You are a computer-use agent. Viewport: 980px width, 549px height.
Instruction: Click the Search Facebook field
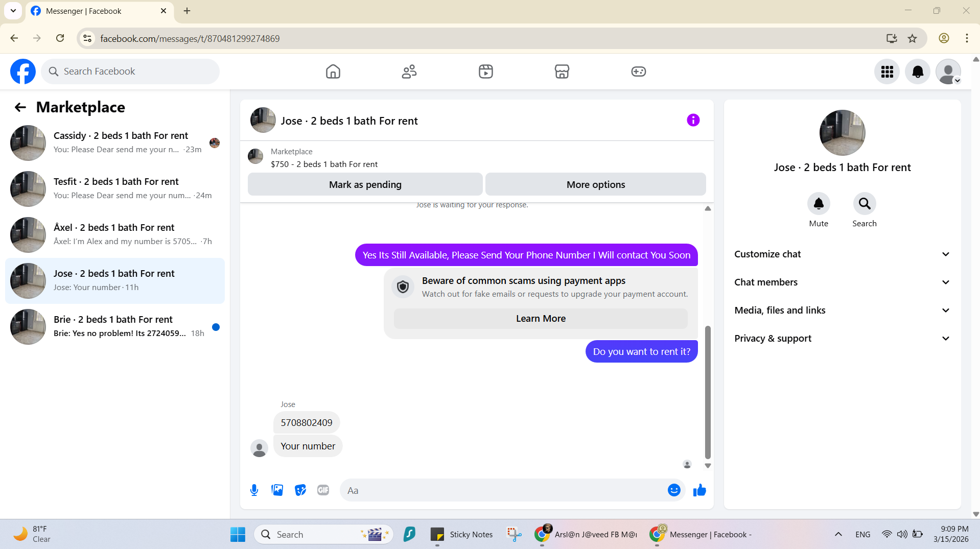point(130,71)
